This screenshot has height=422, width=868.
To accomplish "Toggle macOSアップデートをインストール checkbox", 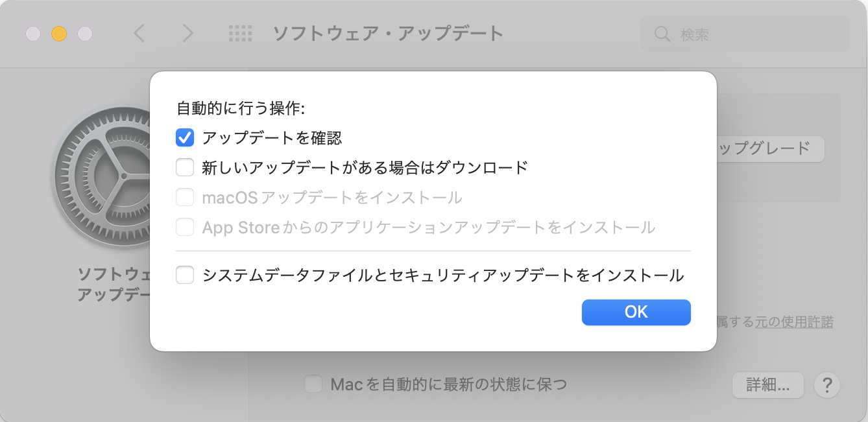I will pyautogui.click(x=185, y=197).
